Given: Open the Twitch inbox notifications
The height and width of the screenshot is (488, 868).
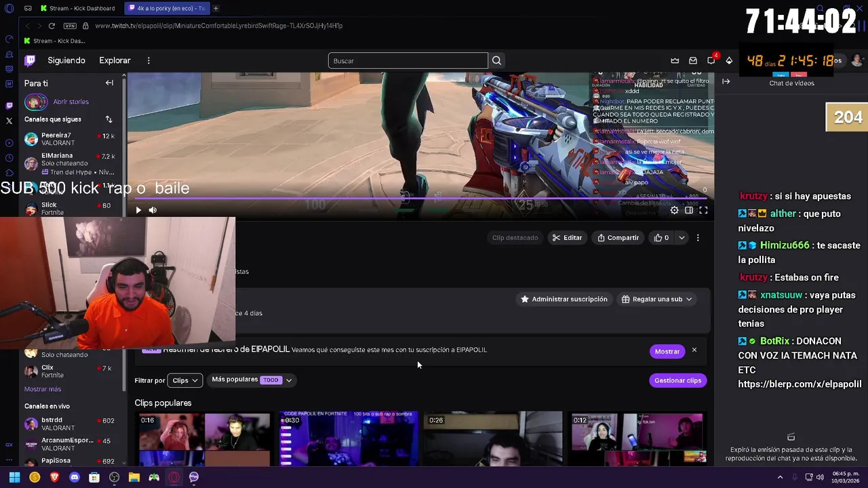Looking at the screenshot, I should point(693,60).
